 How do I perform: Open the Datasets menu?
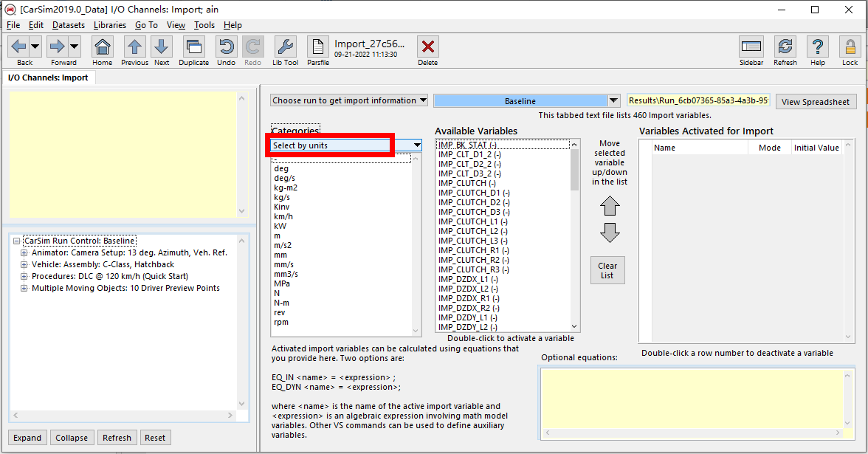click(x=69, y=25)
